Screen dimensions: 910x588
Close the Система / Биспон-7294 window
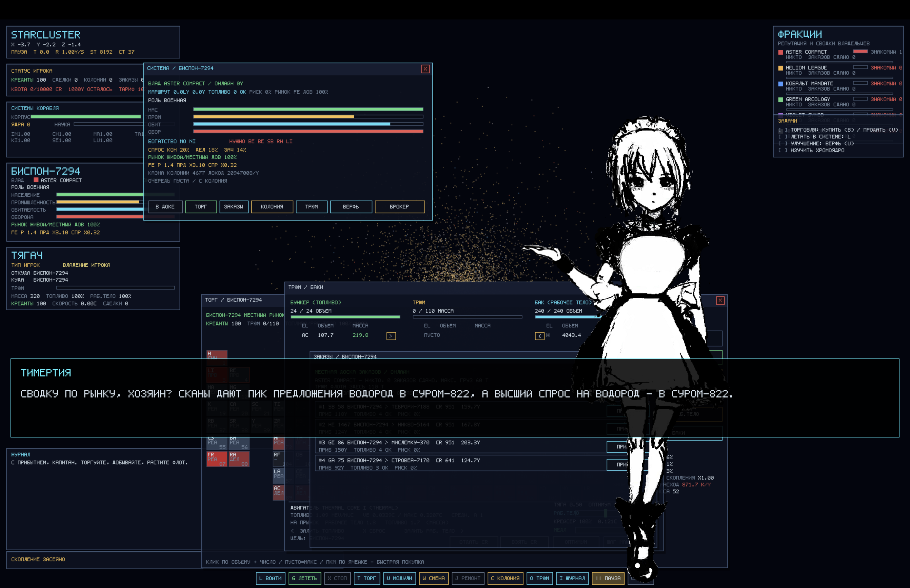click(x=425, y=69)
